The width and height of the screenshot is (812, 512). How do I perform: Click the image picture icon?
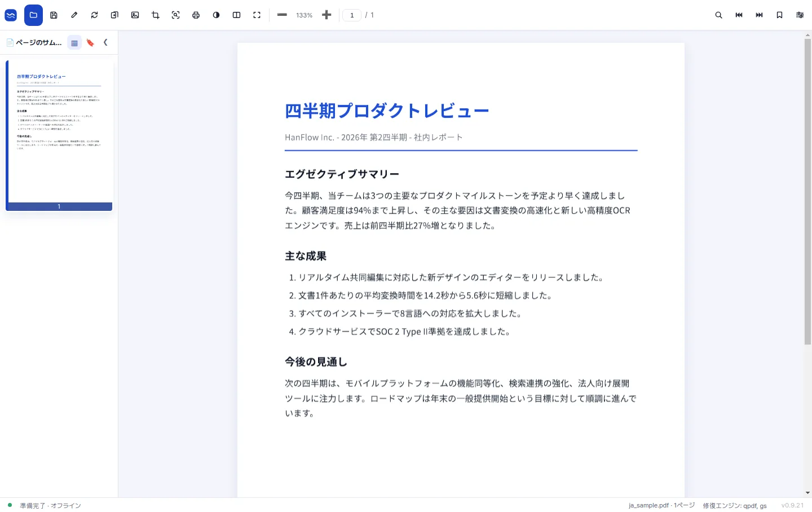point(135,15)
